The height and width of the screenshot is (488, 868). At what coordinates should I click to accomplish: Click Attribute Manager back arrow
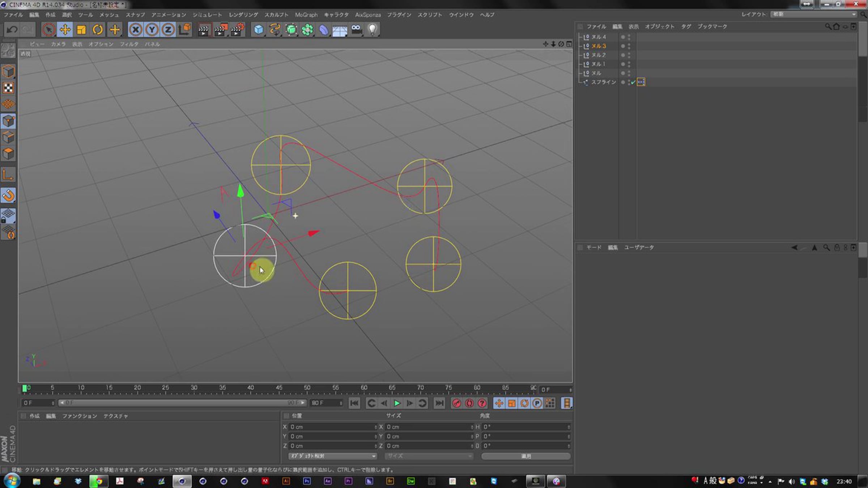point(794,248)
